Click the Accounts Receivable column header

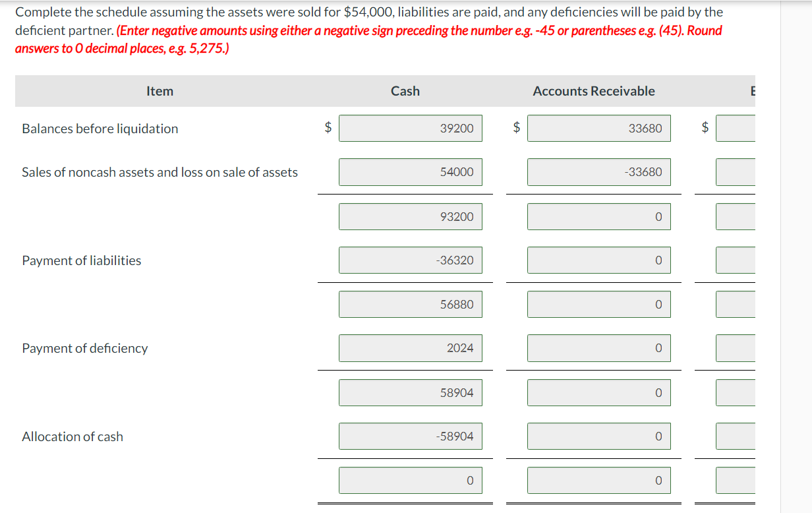594,91
